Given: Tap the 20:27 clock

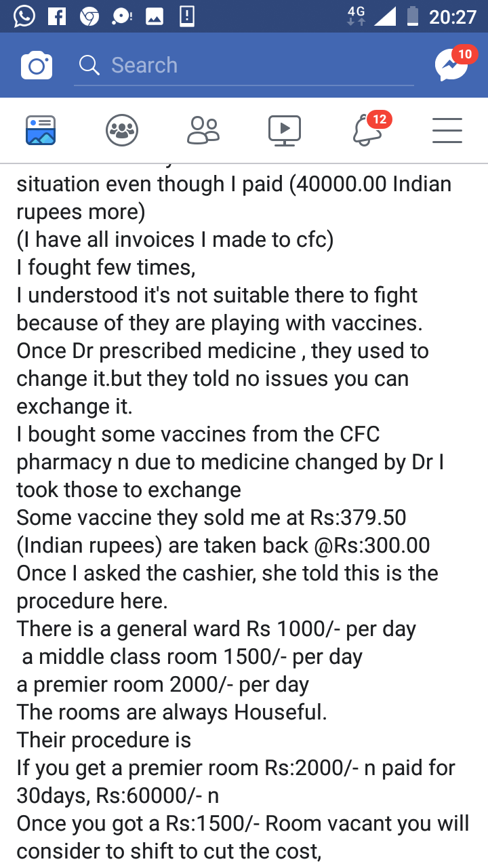Looking at the screenshot, I should pos(453,16).
